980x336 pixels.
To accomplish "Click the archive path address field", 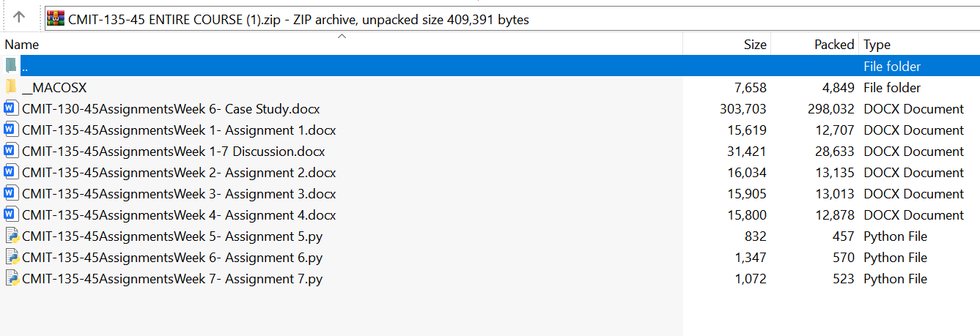I will [513, 20].
